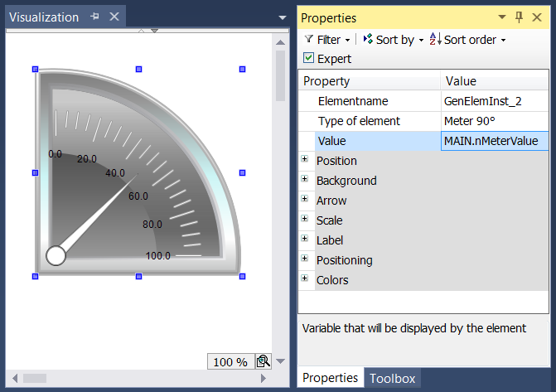Expand the Background property group
Image resolution: width=556 pixels, height=392 pixels.
click(305, 178)
